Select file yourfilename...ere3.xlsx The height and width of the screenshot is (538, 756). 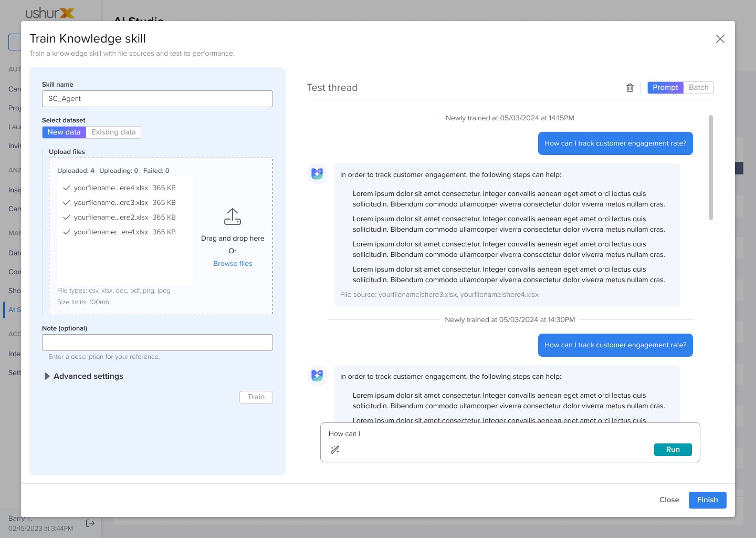pyautogui.click(x=119, y=202)
